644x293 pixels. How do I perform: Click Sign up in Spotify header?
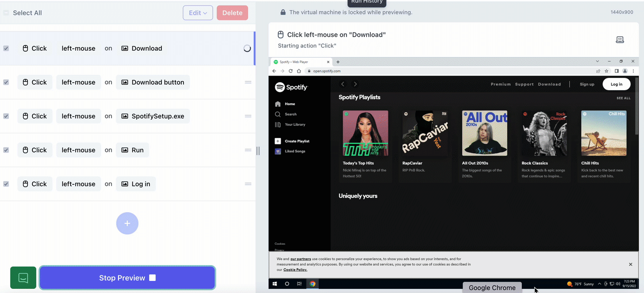tap(587, 84)
